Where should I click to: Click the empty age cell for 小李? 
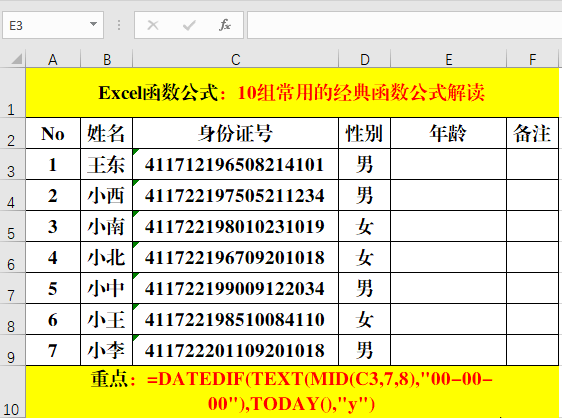448,350
